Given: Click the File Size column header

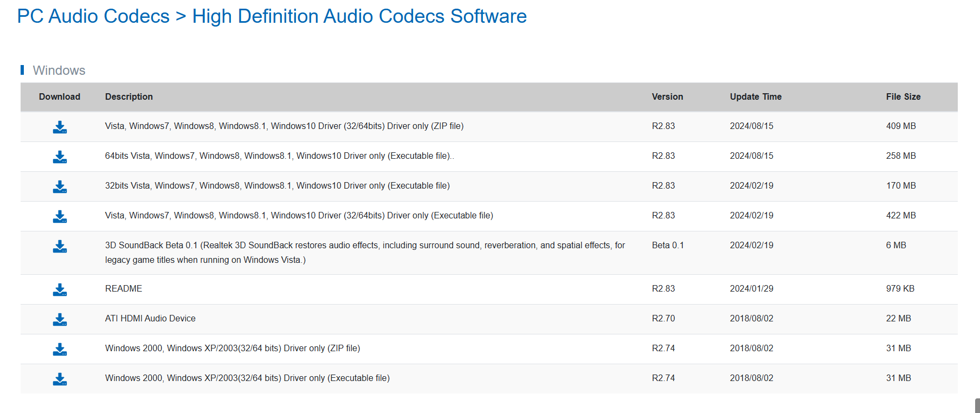Looking at the screenshot, I should point(903,96).
